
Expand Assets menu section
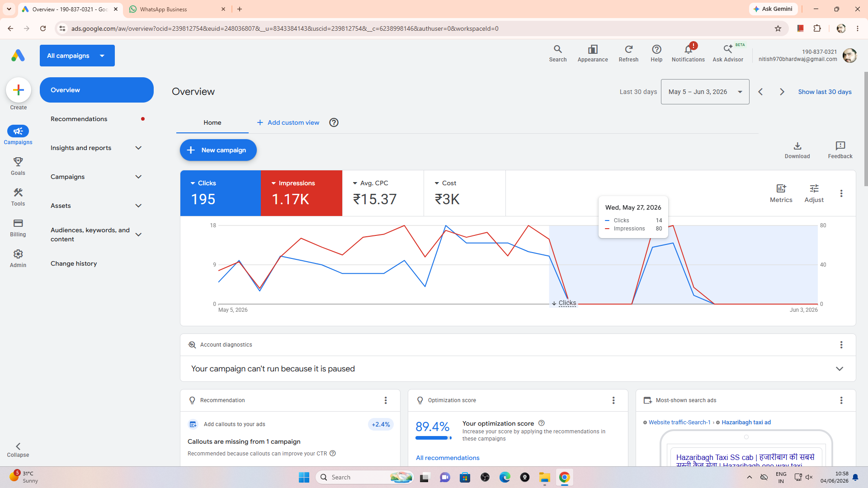coord(96,206)
